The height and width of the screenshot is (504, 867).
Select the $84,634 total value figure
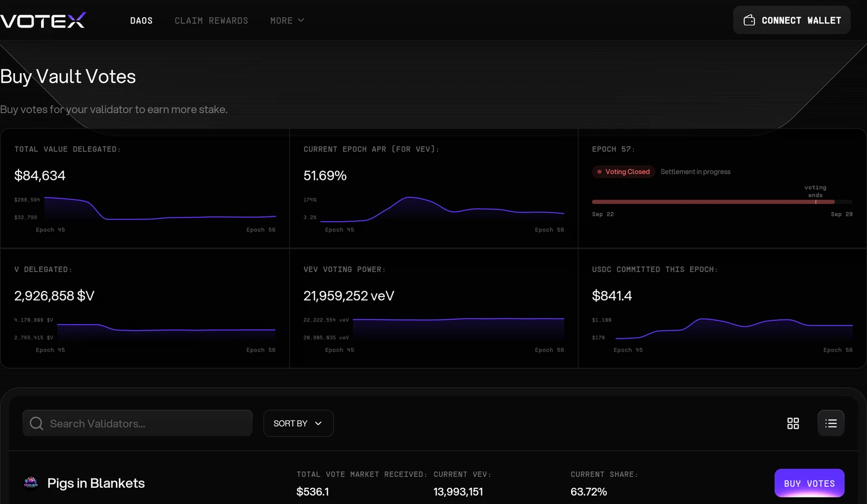click(x=40, y=176)
